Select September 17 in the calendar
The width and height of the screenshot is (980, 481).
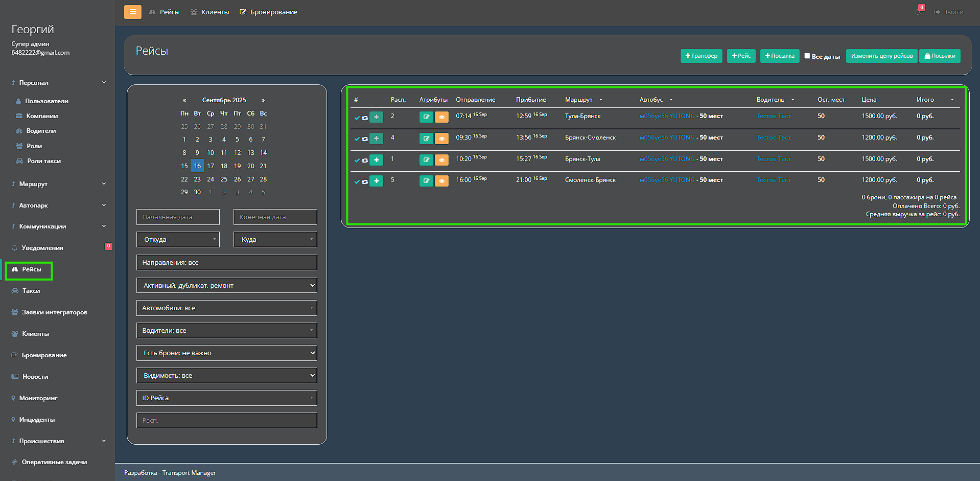pyautogui.click(x=211, y=166)
